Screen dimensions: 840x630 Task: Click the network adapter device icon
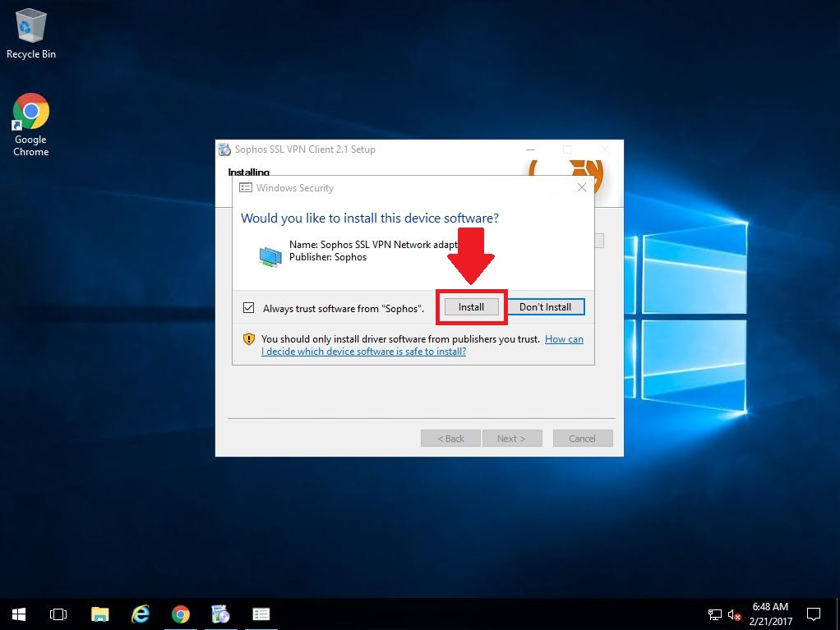pos(270,255)
